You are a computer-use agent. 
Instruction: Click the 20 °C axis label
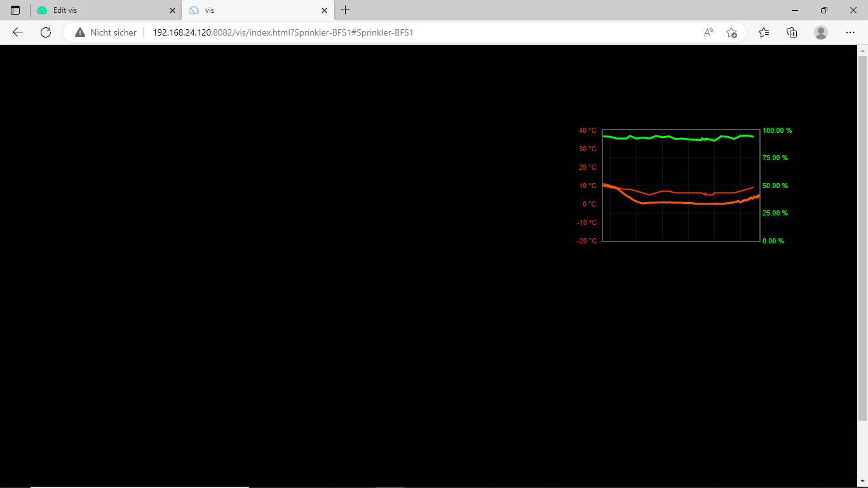point(588,167)
